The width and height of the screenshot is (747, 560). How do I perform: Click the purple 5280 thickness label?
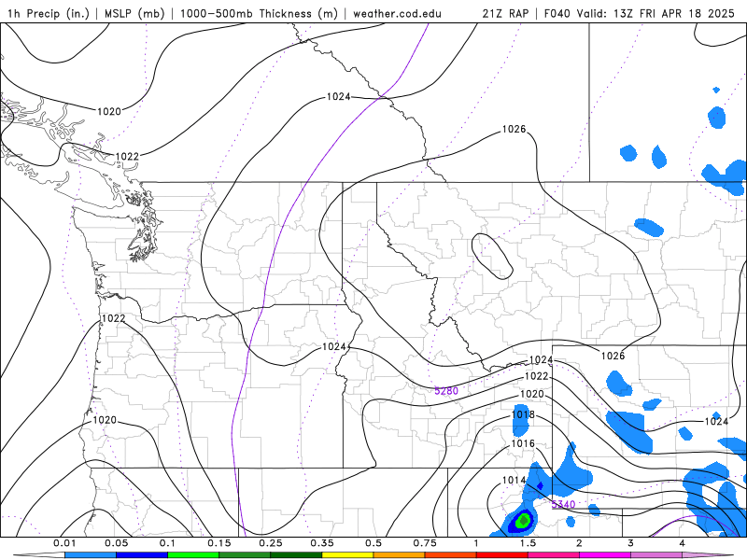tap(446, 391)
